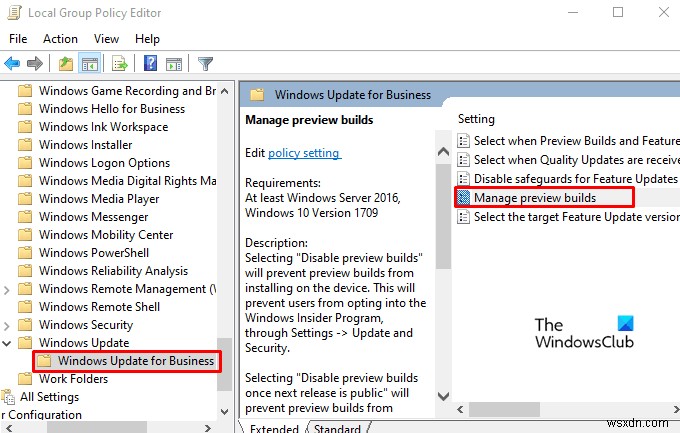Viewport: 680px width, 433px height.
Task: Select Windows Ink Workspace folder
Action: pos(103,127)
